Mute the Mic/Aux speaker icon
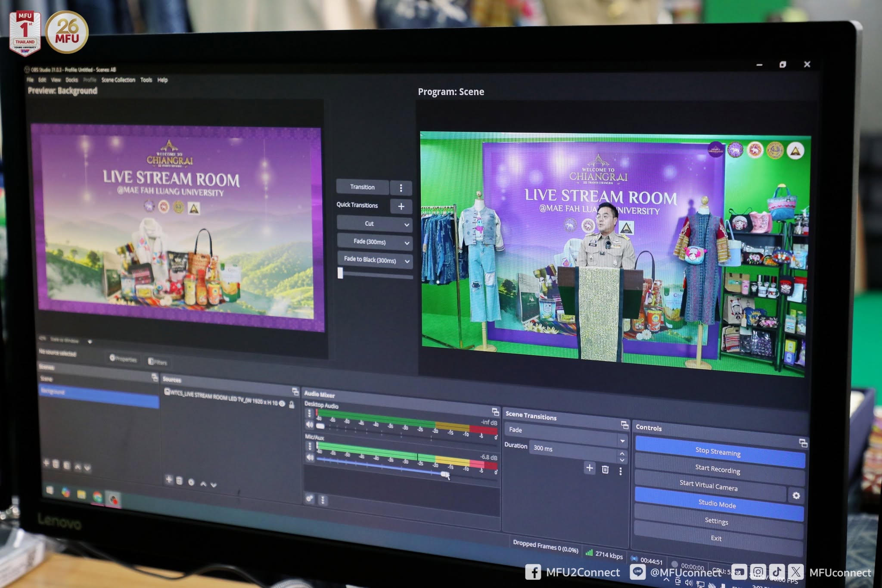This screenshot has width=882, height=588. [310, 457]
